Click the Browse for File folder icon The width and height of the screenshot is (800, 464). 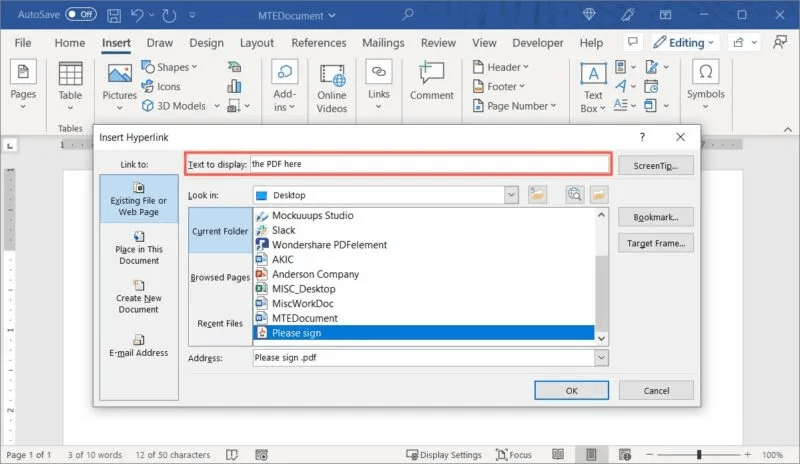point(599,194)
